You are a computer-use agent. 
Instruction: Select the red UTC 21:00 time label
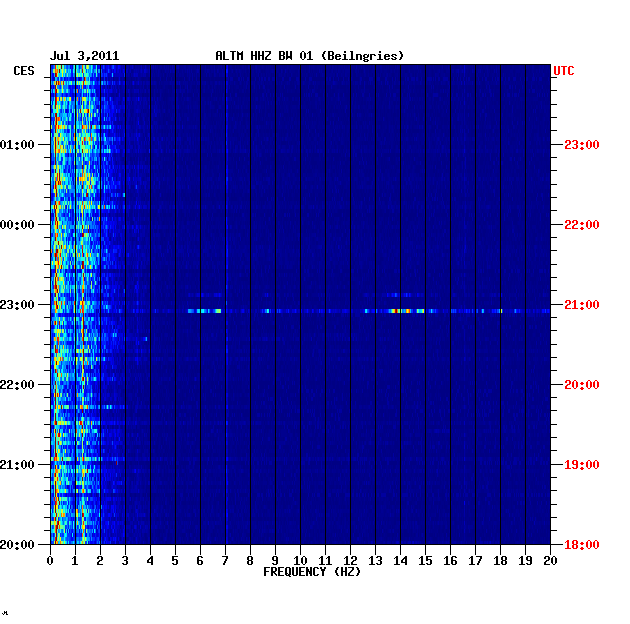click(x=582, y=305)
